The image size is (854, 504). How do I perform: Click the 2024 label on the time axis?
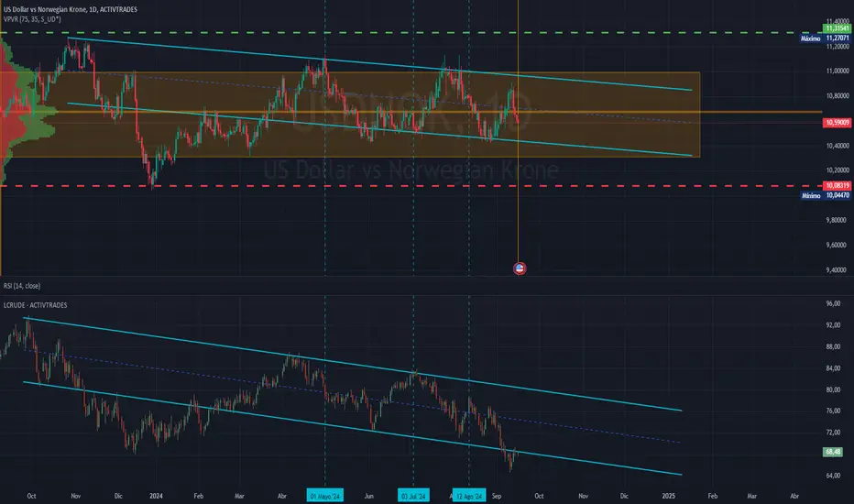coord(157,496)
